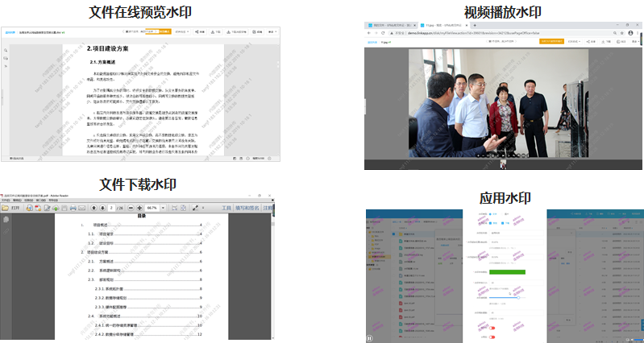644x343 pixels.
Task: Select the first radio option atop settings dialog
Action: point(489,214)
